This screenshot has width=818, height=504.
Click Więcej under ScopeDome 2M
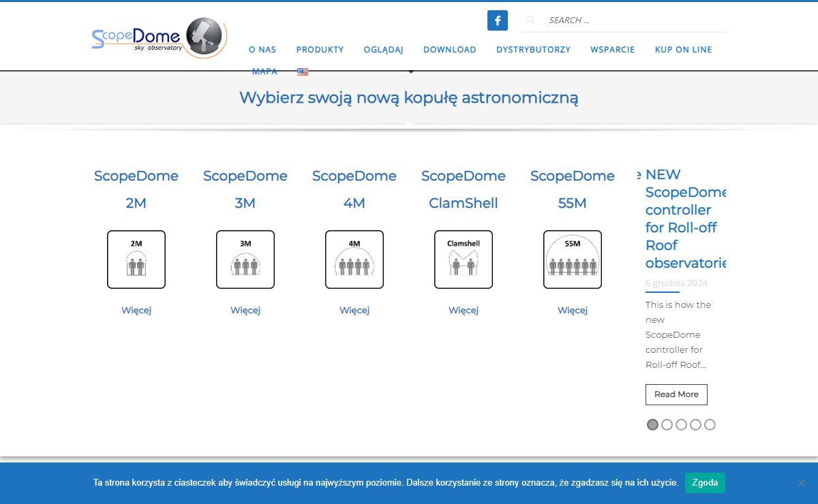136,311
